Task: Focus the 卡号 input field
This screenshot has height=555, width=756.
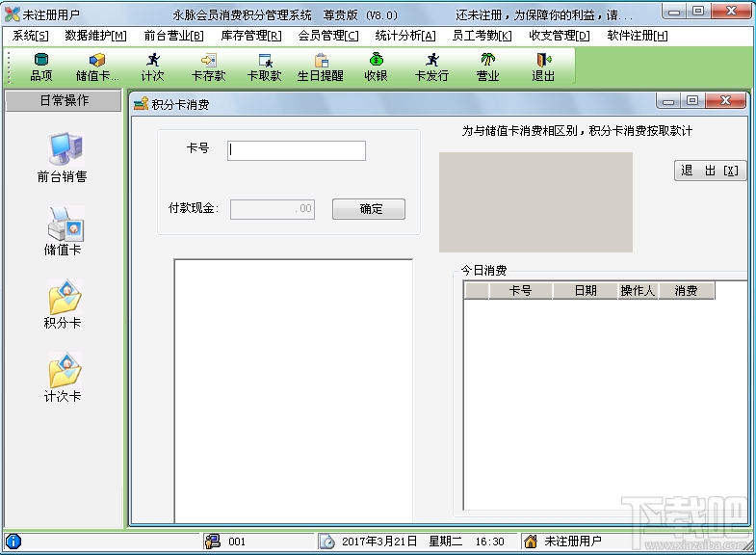Action: [297, 150]
